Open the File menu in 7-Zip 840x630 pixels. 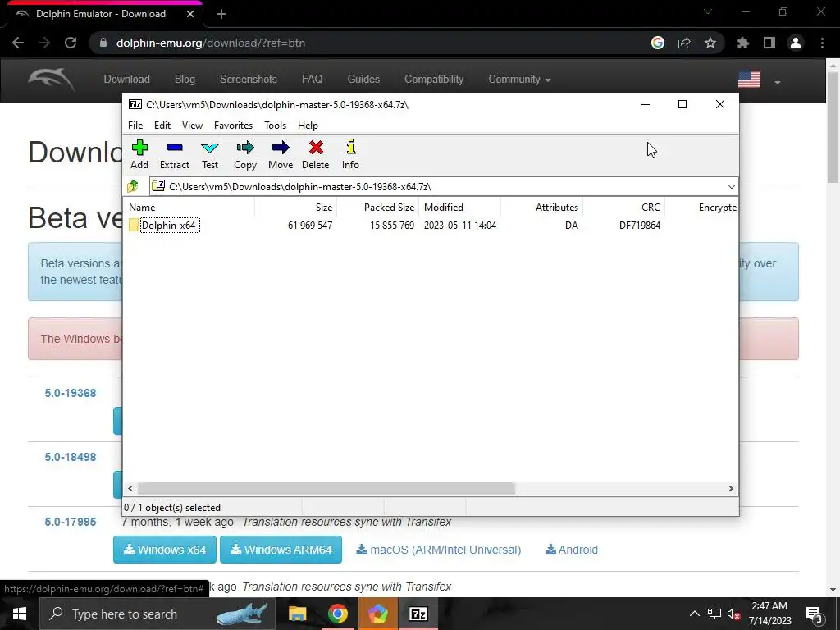tap(135, 126)
